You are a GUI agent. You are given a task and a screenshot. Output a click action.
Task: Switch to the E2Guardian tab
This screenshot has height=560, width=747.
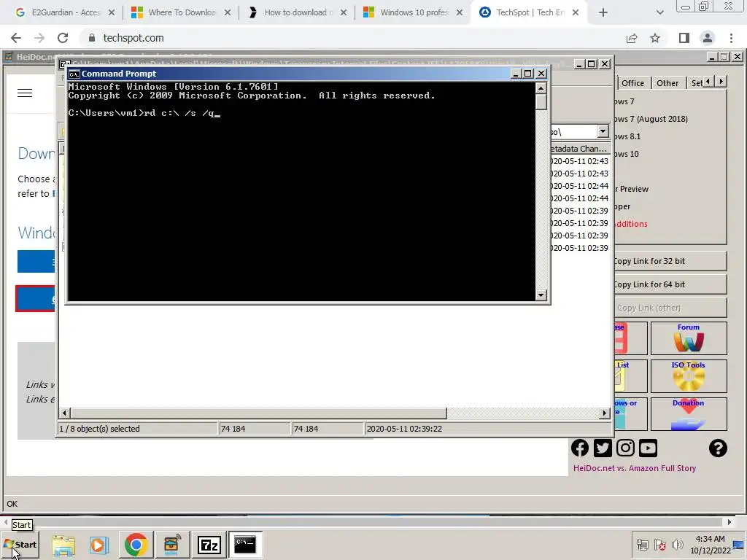click(65, 13)
